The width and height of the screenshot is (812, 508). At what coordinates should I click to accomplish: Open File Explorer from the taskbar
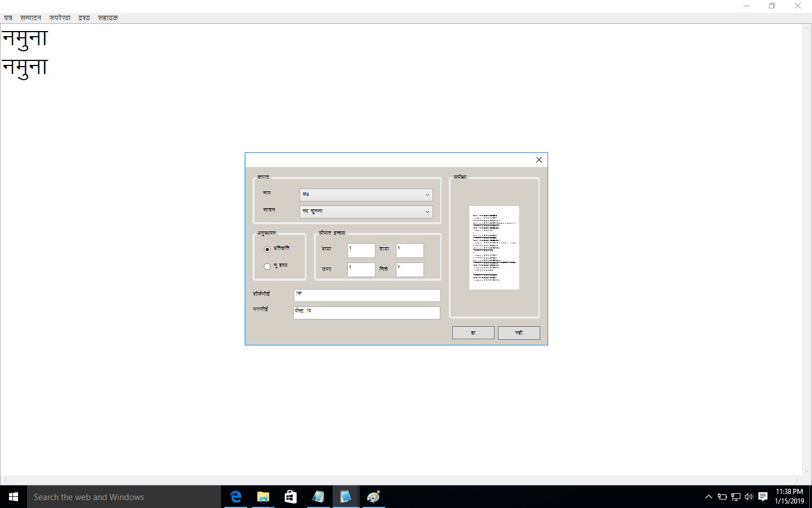pyautogui.click(x=263, y=497)
